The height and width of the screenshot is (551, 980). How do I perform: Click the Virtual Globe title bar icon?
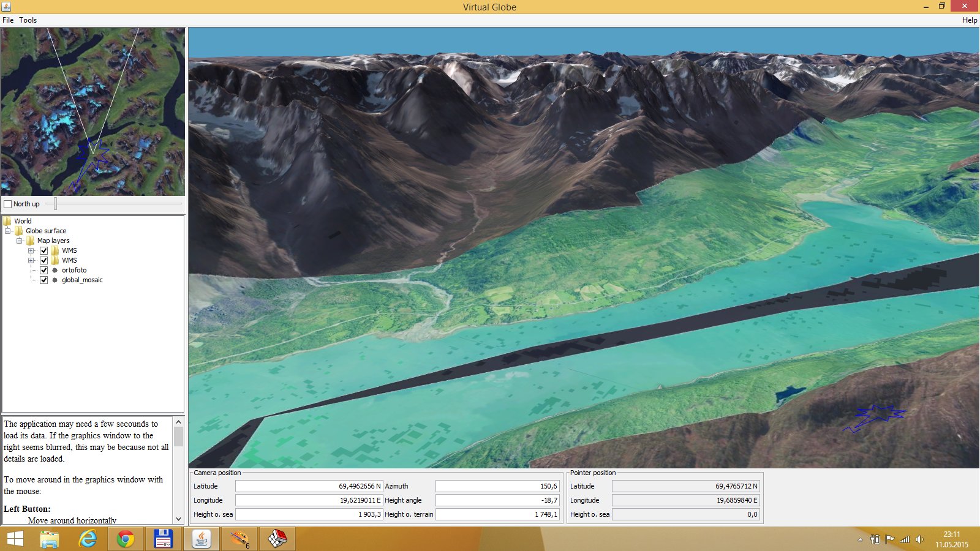pyautogui.click(x=6, y=7)
